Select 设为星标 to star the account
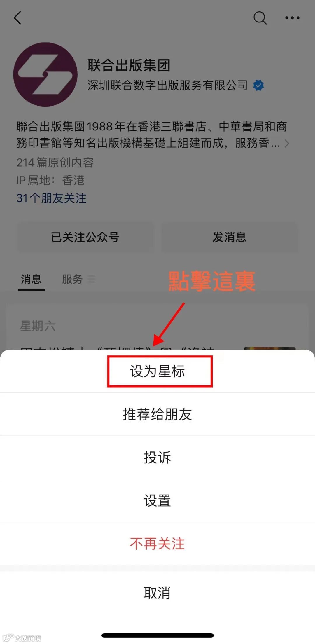The image size is (315, 644). 157,371
